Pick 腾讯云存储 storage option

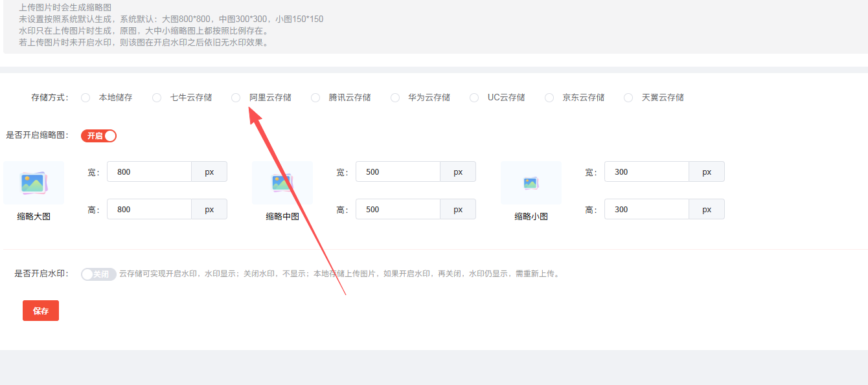315,98
